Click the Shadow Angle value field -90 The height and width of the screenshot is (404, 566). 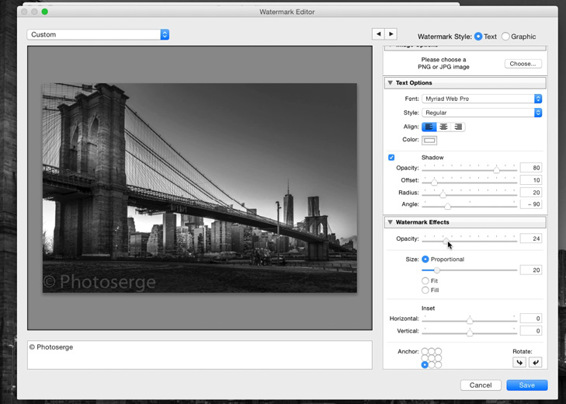click(x=531, y=204)
